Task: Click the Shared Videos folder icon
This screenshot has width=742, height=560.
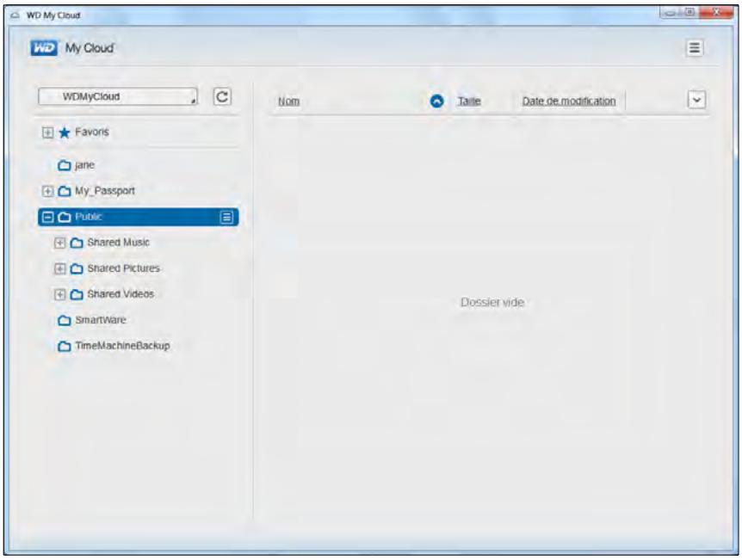Action: click(77, 295)
